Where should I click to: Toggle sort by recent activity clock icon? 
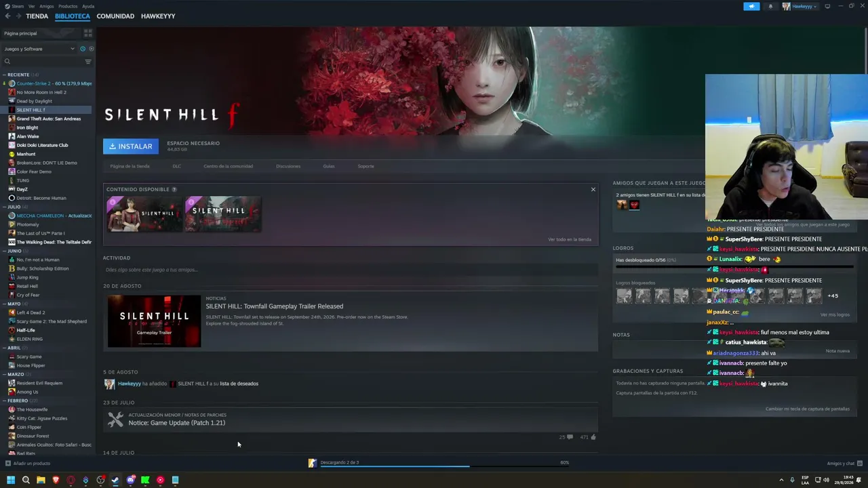click(x=83, y=49)
